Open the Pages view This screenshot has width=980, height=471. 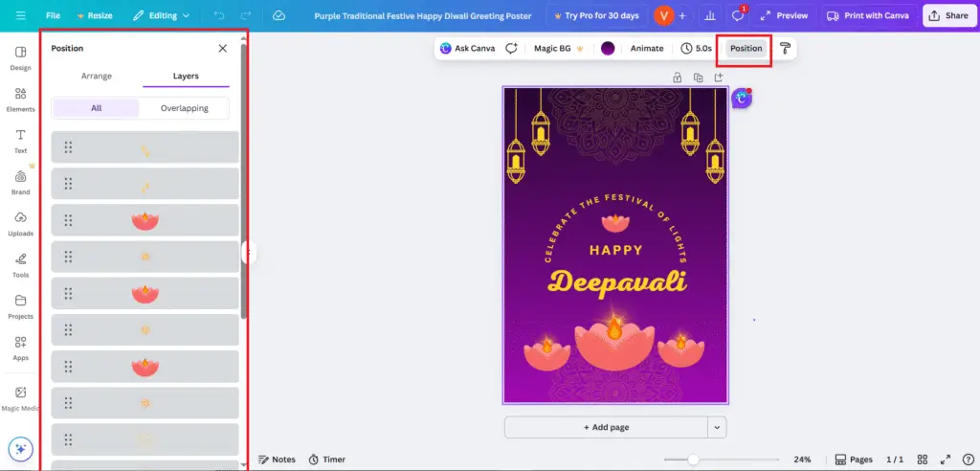853,460
